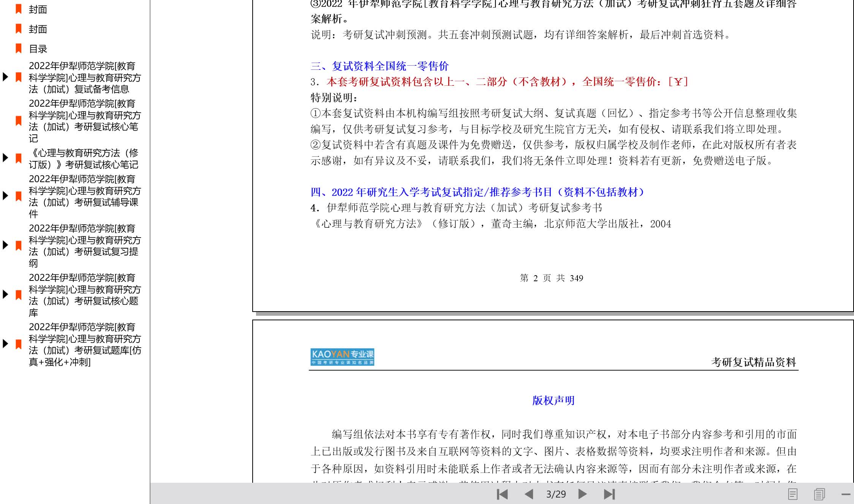Open bookmark 考研复试辅导课件
Image resolution: width=854 pixels, height=504 pixels.
click(x=85, y=196)
